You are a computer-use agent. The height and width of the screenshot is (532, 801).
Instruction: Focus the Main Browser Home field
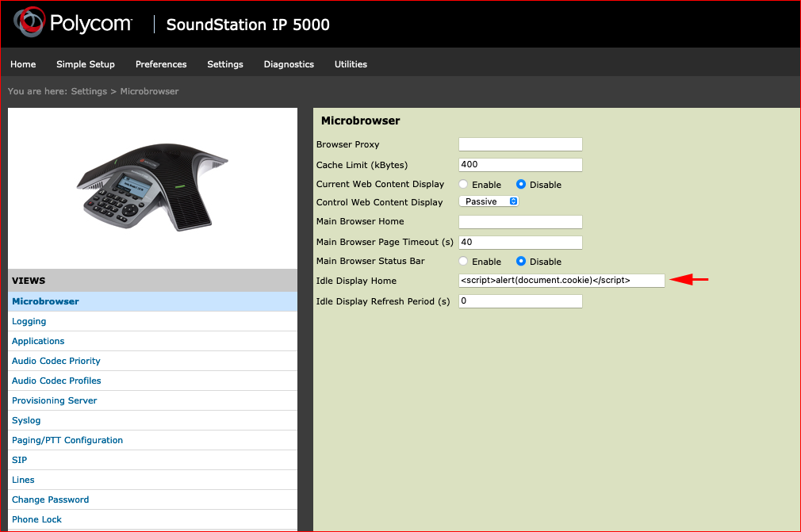520,221
